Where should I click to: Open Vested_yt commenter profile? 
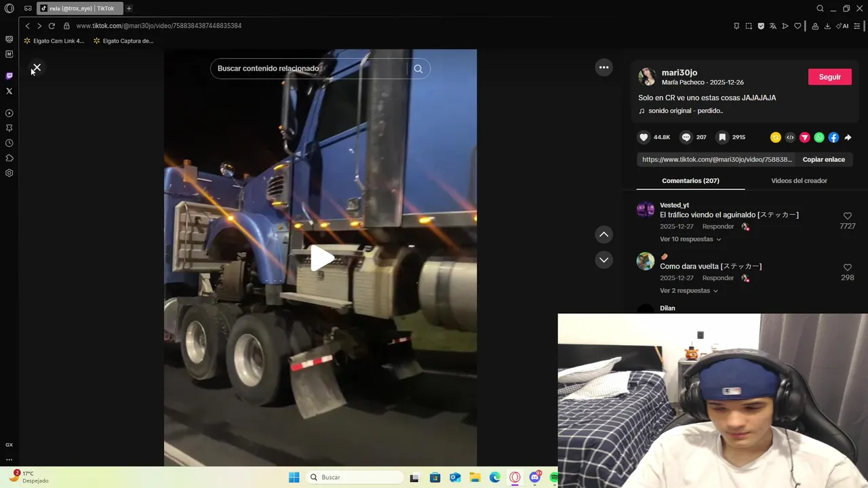674,205
